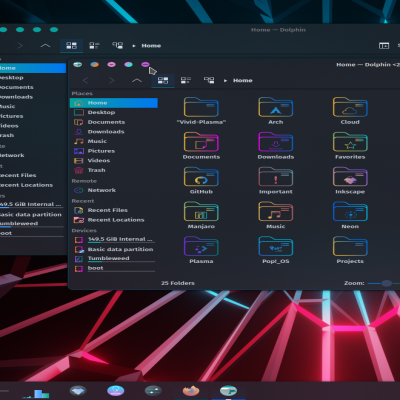Select Recent Locations in back window sidebar
This screenshot has width=400, height=400.
coord(32,185)
